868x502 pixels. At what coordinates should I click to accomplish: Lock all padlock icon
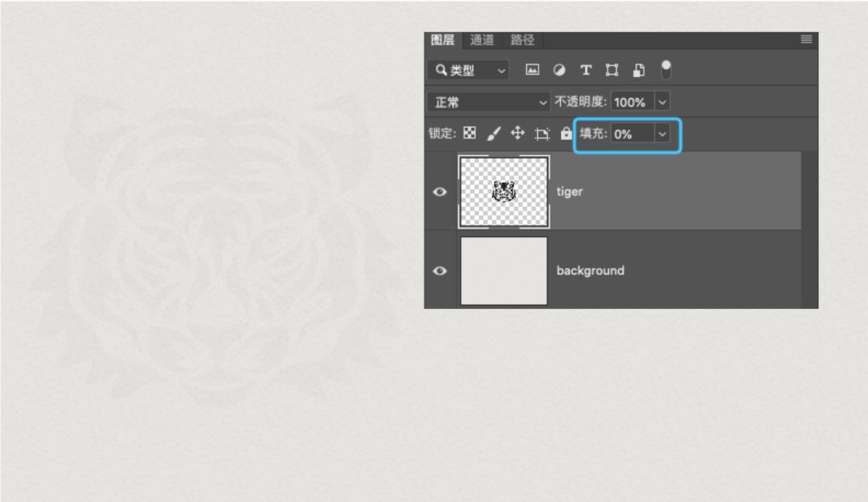[x=566, y=133]
